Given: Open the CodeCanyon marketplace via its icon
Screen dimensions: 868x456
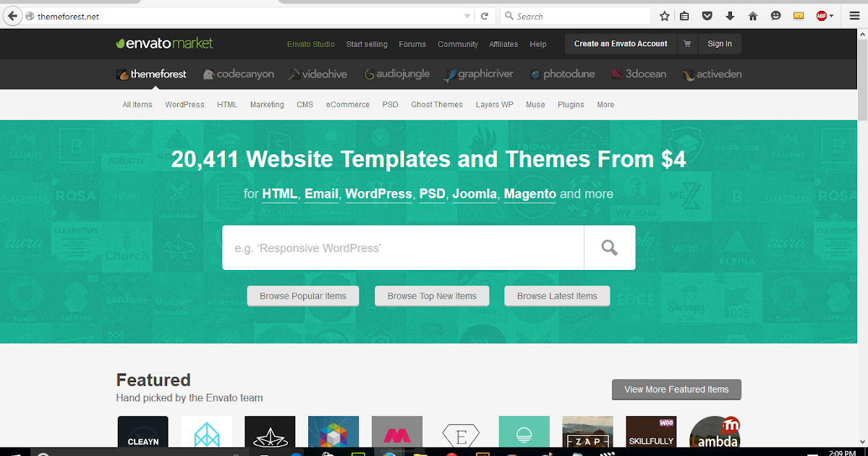Looking at the screenshot, I should (x=208, y=74).
